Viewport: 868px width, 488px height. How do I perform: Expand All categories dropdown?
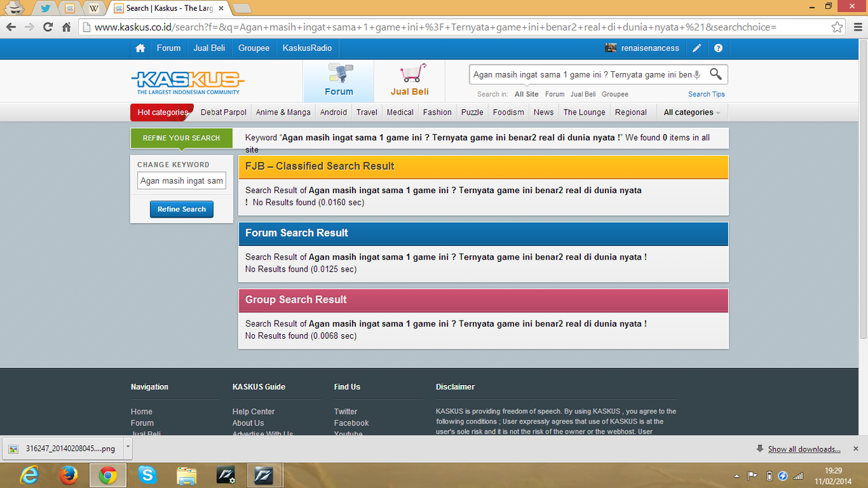coord(691,113)
